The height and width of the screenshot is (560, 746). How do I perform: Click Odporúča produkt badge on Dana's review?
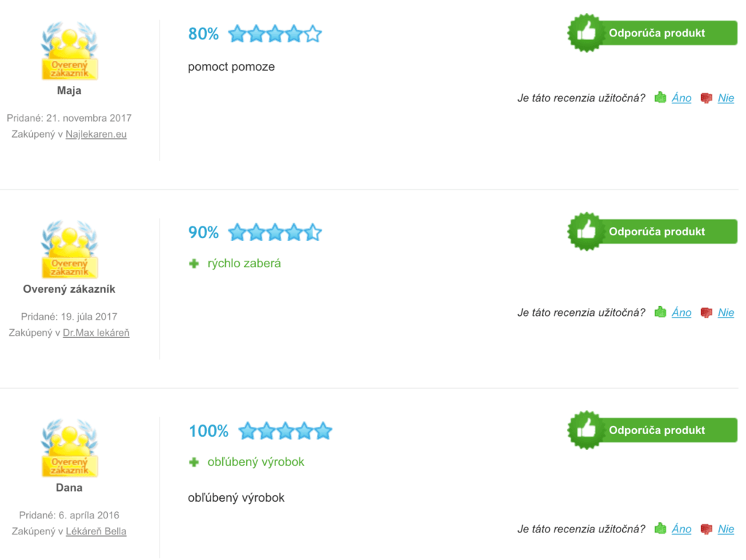coord(652,430)
